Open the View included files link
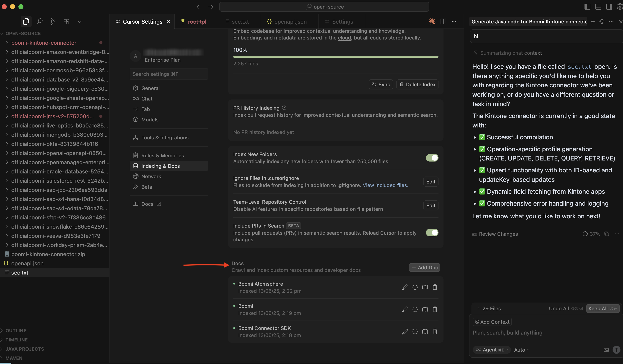 (385, 185)
